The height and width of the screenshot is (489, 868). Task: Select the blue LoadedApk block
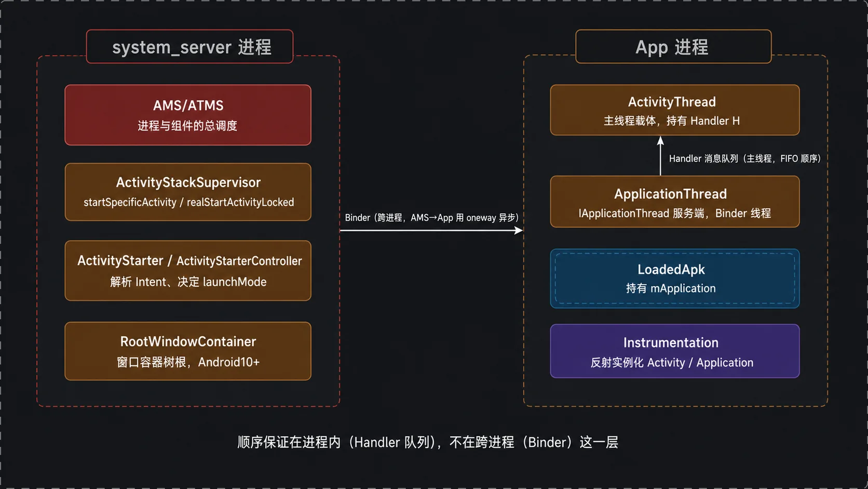point(675,279)
